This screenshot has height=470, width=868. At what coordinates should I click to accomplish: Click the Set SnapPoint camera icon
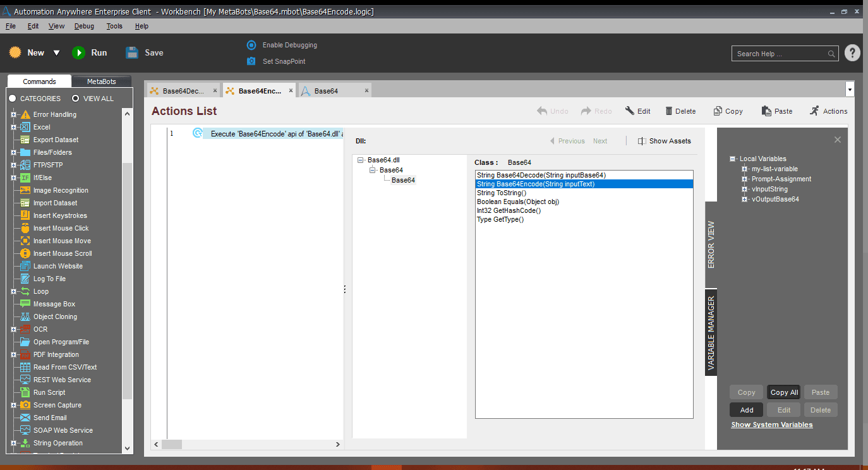[x=251, y=61]
